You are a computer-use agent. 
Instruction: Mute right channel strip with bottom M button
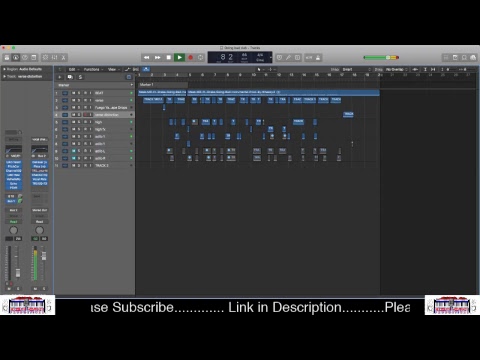tap(35, 289)
